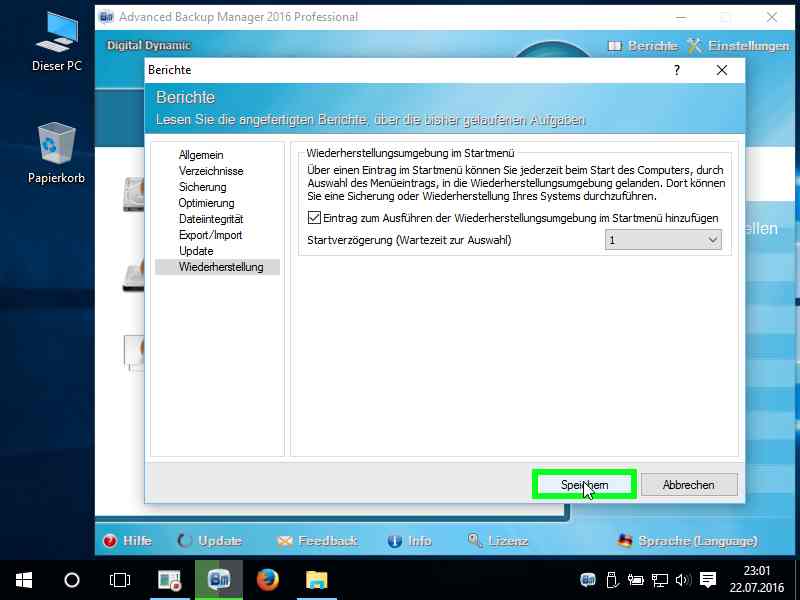The width and height of the screenshot is (800, 600).
Task: Open the Action Center notifications icon
Action: [708, 580]
